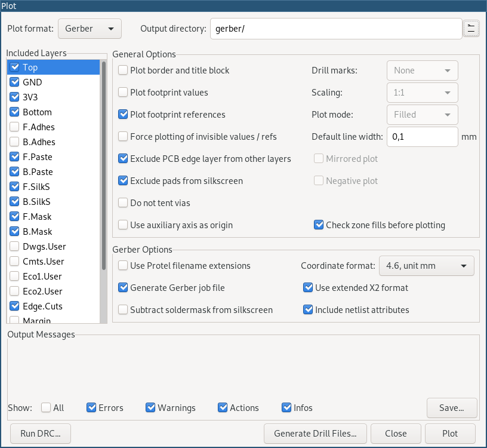Click the Run DRC... button
Screen dimensions: 487x448
[x=41, y=434]
